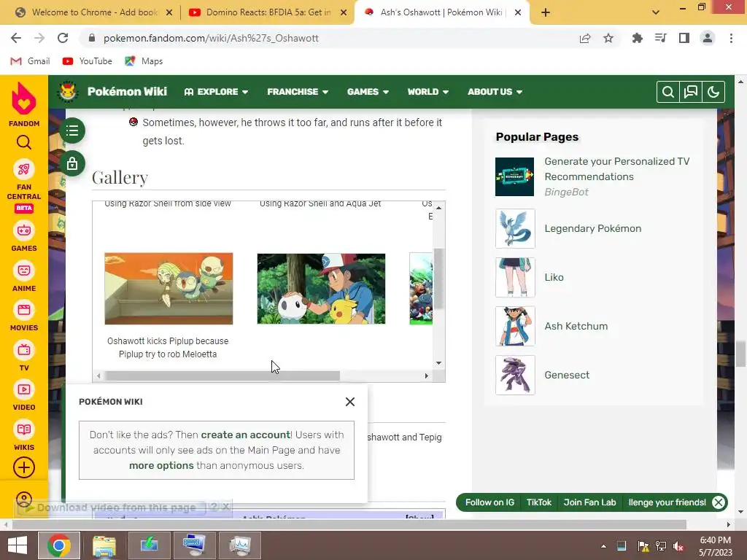Screen dimensions: 747x560
Task: Go to the Anime section in the sidebar
Action: [24, 277]
